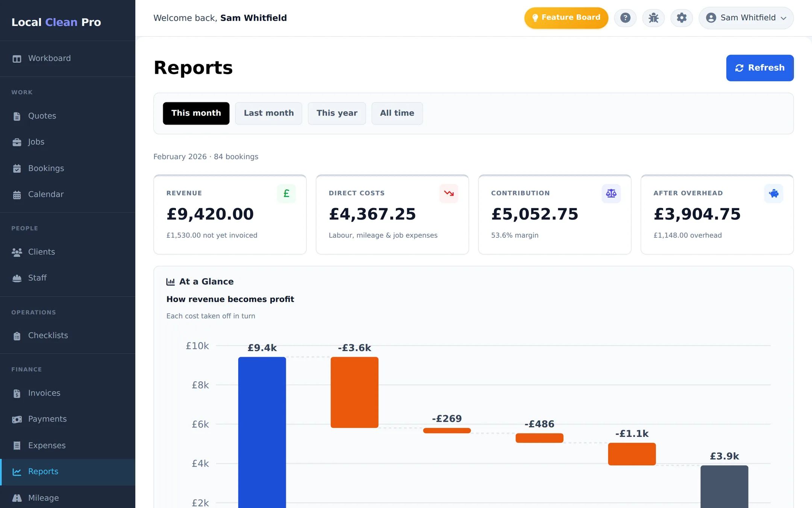Click the Quotes document icon

coord(17,116)
